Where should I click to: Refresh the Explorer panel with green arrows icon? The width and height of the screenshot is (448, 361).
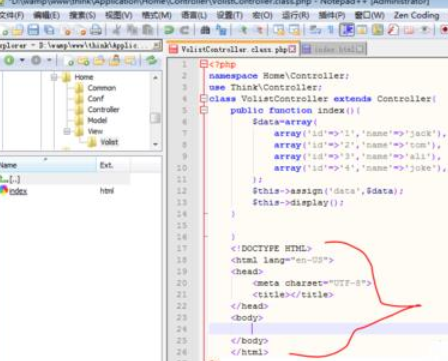(x=152, y=60)
